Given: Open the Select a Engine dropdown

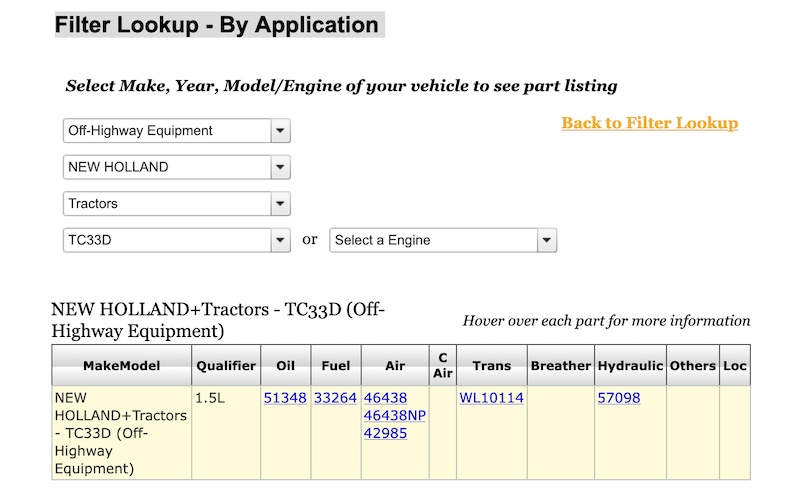Looking at the screenshot, I should [x=443, y=240].
